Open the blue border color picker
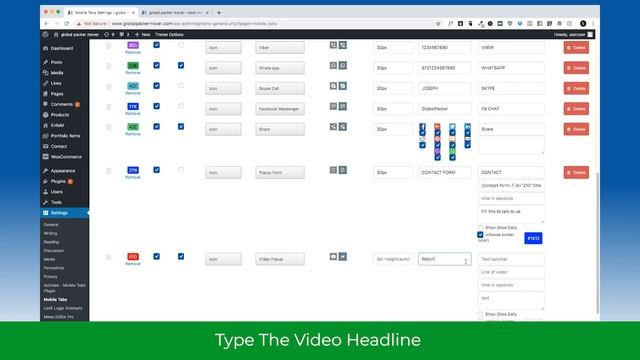The image size is (640, 360). click(x=533, y=238)
